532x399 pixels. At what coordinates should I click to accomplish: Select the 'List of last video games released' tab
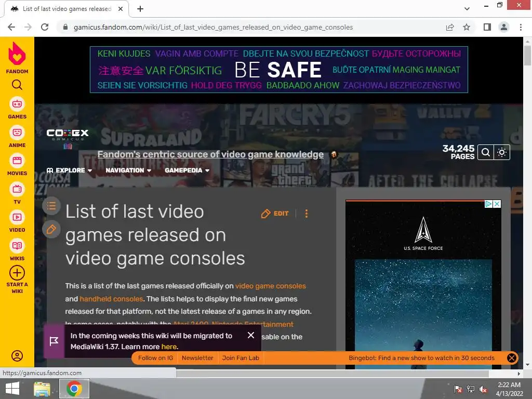coord(66,9)
